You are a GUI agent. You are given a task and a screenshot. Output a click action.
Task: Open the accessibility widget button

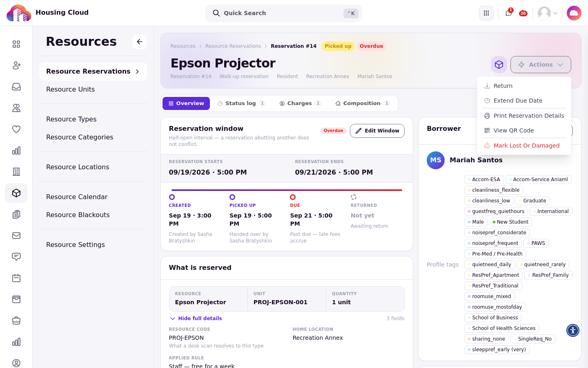pyautogui.click(x=573, y=330)
